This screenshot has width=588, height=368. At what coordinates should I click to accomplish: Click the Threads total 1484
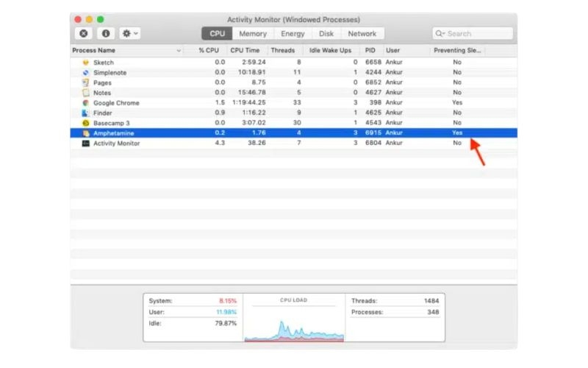[x=431, y=301]
